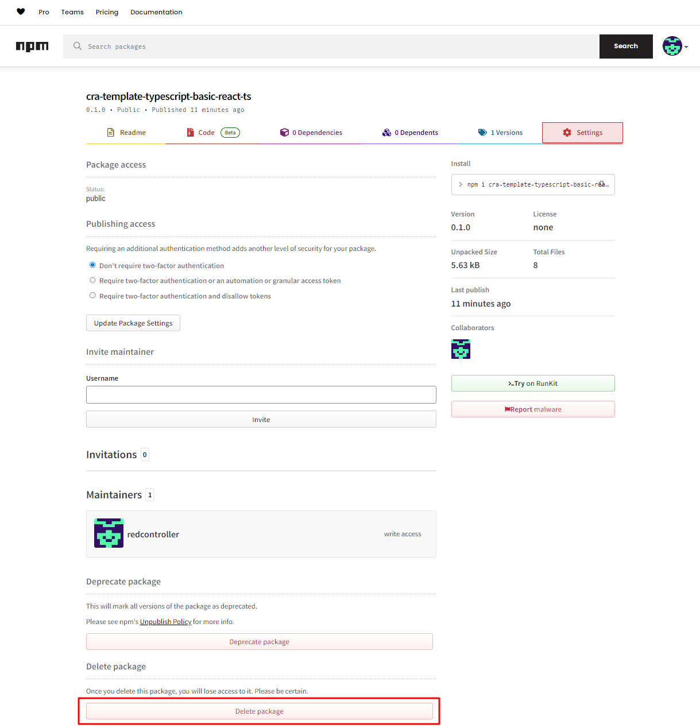700x728 pixels.
Task: Click the Deprecate package button
Action: pyautogui.click(x=260, y=642)
